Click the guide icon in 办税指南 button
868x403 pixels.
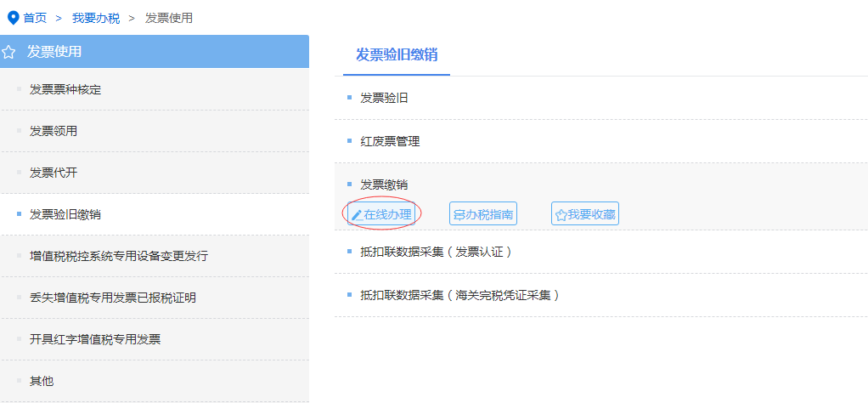[459, 215]
